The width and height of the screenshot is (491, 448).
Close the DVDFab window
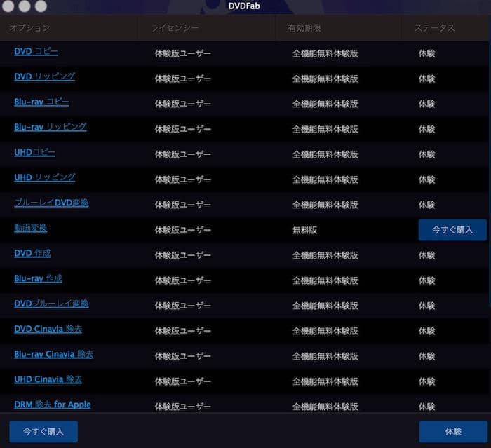[x=8, y=6]
